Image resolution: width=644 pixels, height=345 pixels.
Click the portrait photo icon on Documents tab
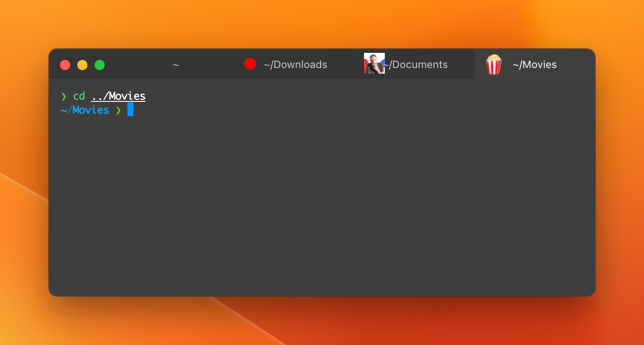coord(374,63)
